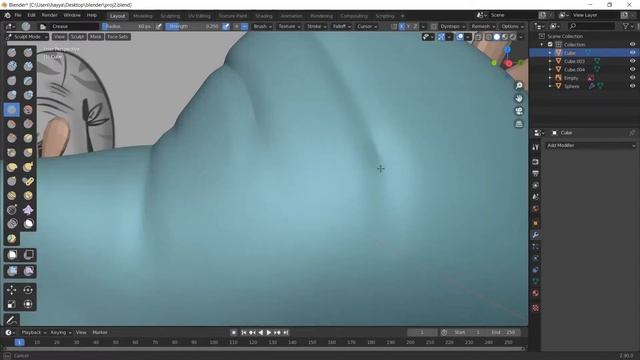This screenshot has width=640, height=360.
Task: Select the Draw Sharp brush
Action: [28, 52]
